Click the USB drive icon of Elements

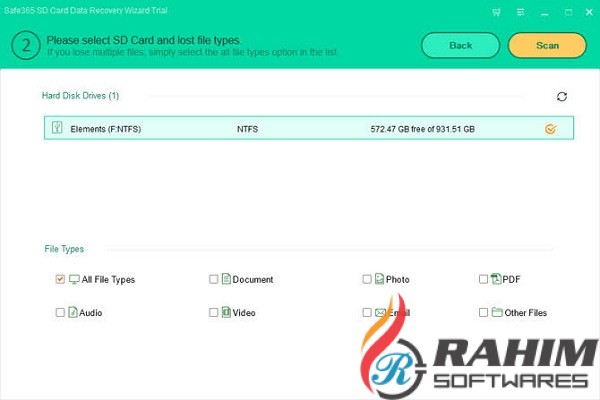[x=57, y=127]
